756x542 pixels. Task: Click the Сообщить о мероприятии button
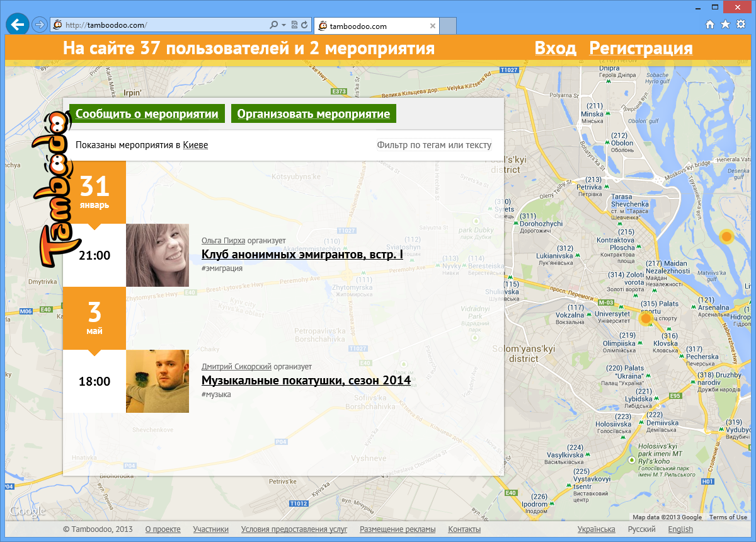[x=147, y=114]
